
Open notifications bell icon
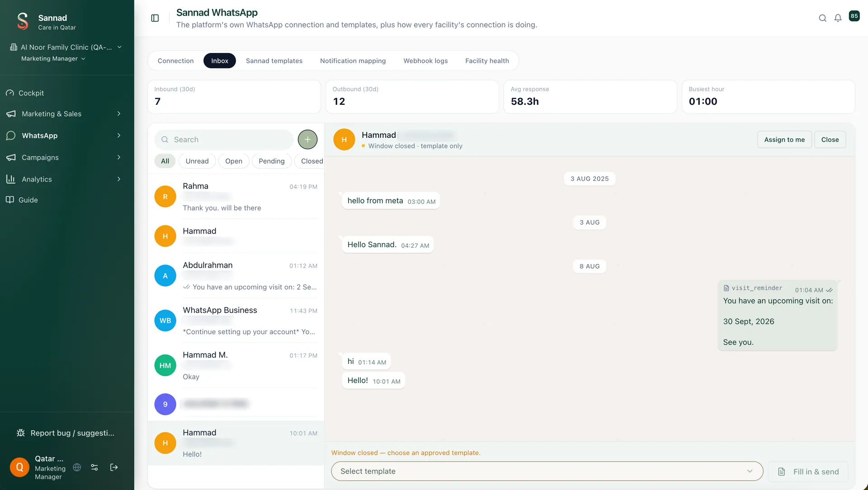tap(838, 18)
